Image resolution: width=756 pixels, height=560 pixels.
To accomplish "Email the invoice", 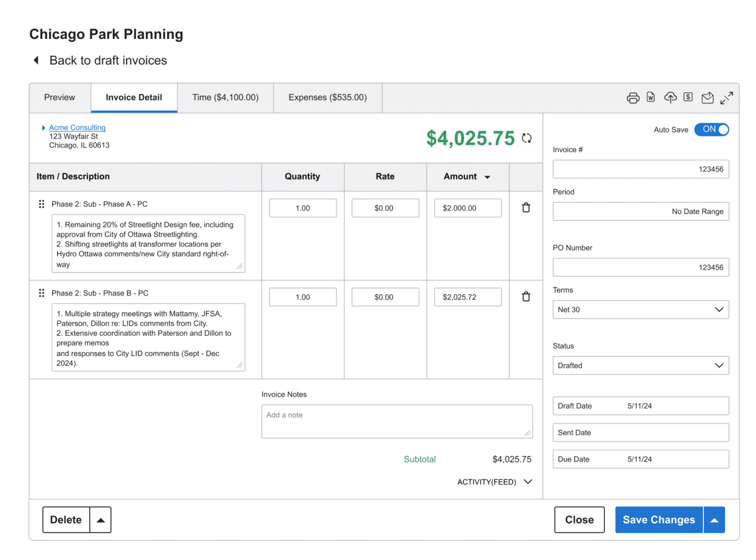I will point(707,98).
